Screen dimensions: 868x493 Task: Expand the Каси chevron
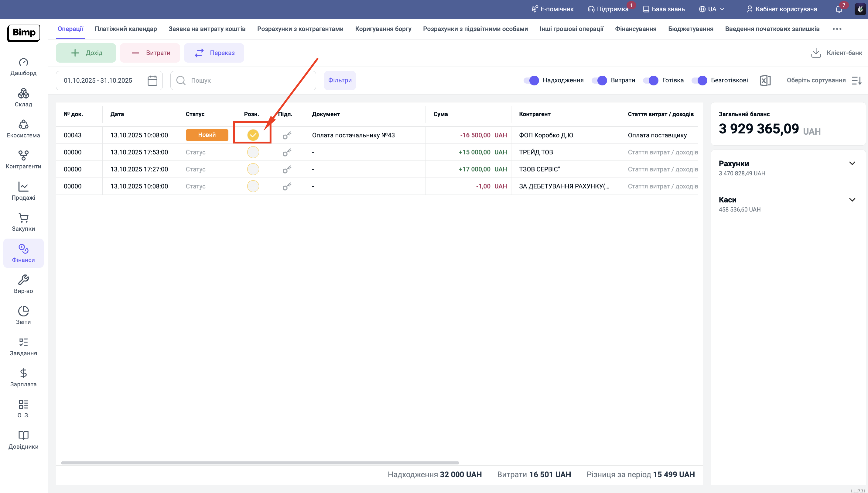point(852,200)
